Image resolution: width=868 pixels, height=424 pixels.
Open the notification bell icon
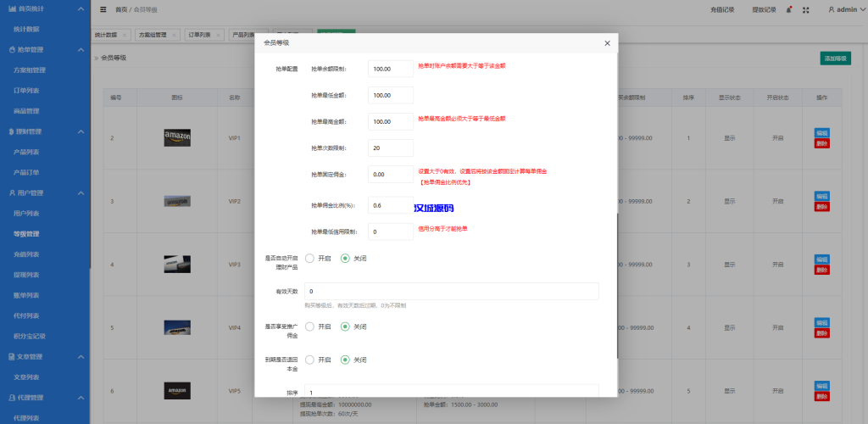click(x=789, y=9)
